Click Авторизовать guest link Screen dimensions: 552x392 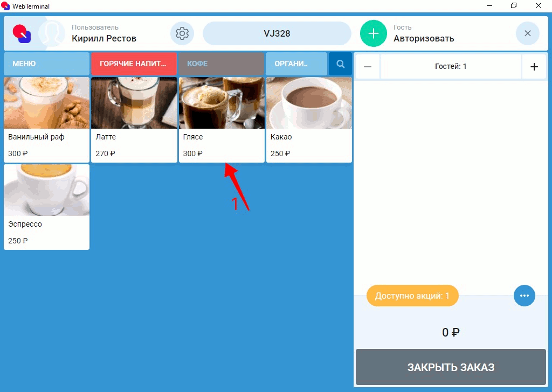click(x=424, y=38)
